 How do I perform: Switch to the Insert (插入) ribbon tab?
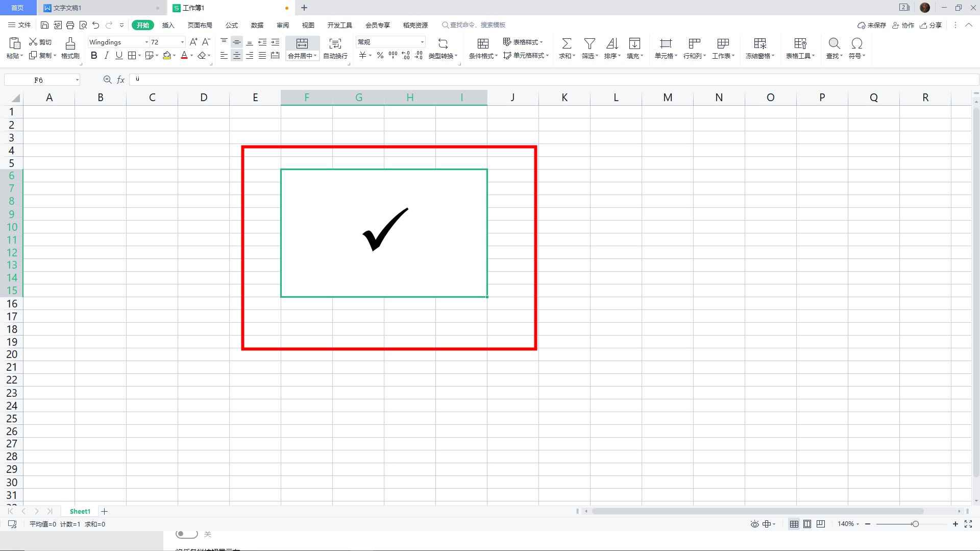[x=168, y=25]
